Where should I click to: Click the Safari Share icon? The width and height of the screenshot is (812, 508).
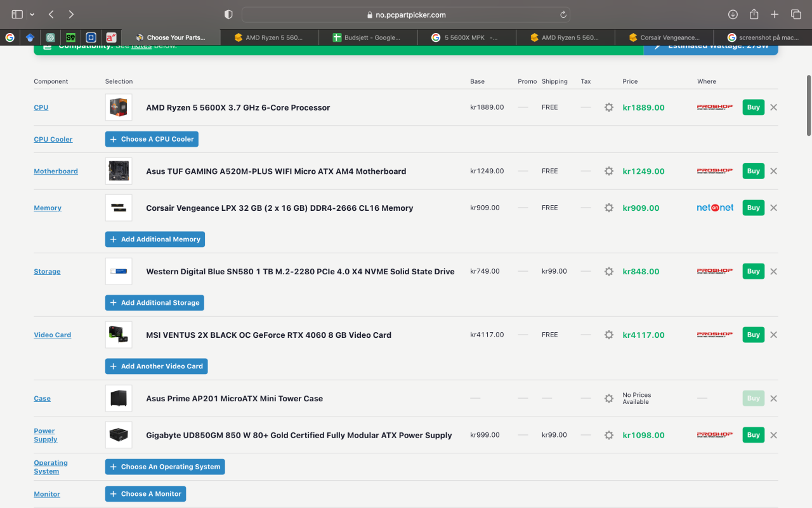[754, 14]
